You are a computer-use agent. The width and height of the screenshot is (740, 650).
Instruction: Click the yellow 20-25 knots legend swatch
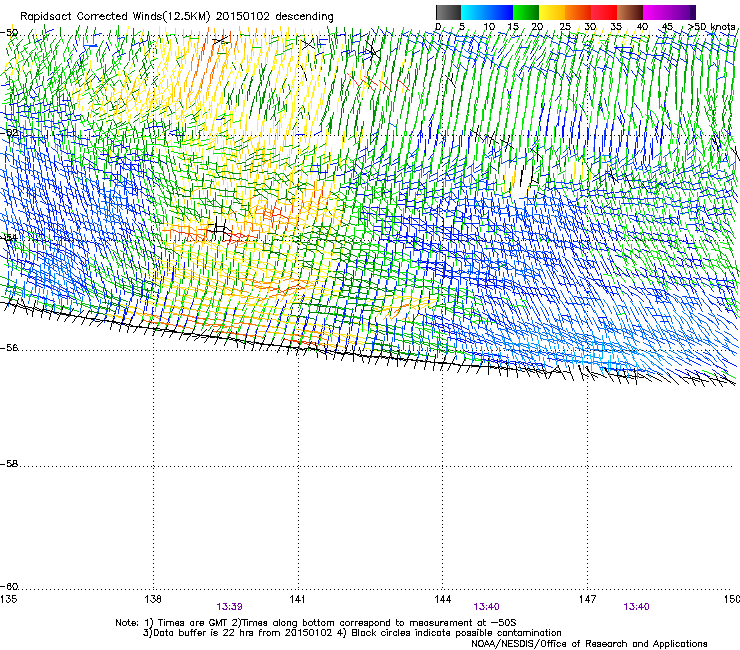point(552,12)
